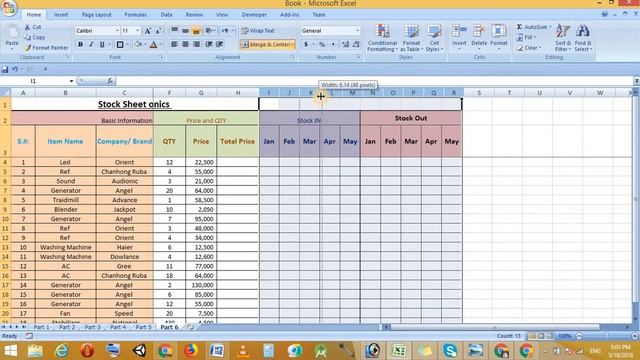Click the zoom slider in status bar
Screen dimensions: 640x360
coord(607,336)
